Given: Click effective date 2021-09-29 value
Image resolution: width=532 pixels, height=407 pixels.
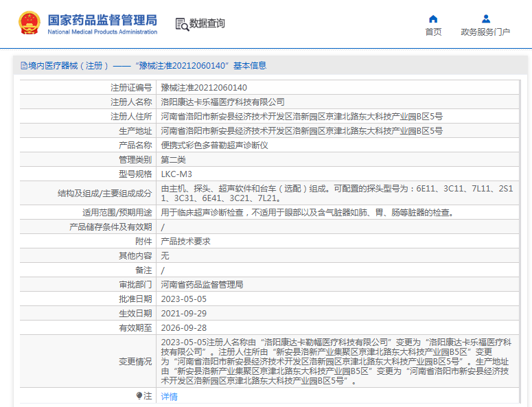Looking at the screenshot, I should pos(183,314).
